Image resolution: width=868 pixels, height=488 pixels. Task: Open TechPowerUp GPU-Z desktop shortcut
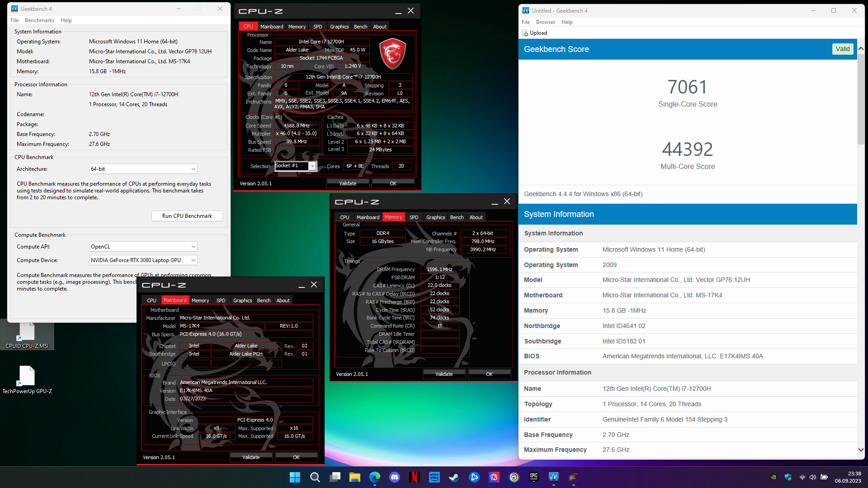(27, 380)
